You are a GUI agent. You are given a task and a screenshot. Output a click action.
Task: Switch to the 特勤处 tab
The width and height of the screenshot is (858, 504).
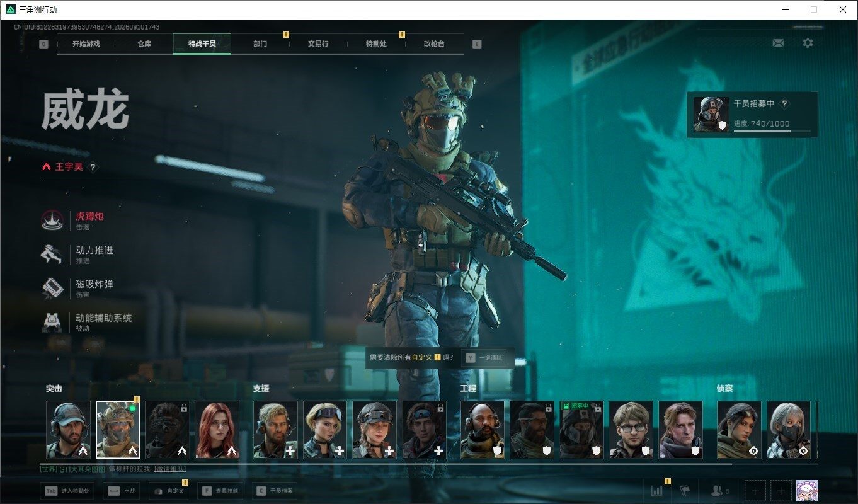tap(376, 44)
